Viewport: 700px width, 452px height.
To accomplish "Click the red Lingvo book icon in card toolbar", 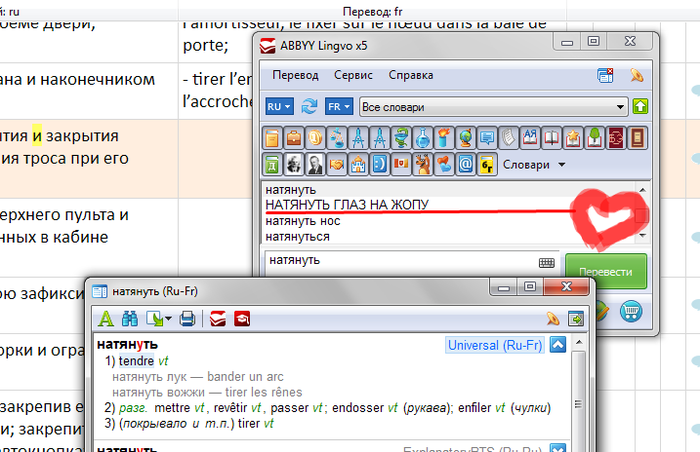I will click(x=218, y=319).
